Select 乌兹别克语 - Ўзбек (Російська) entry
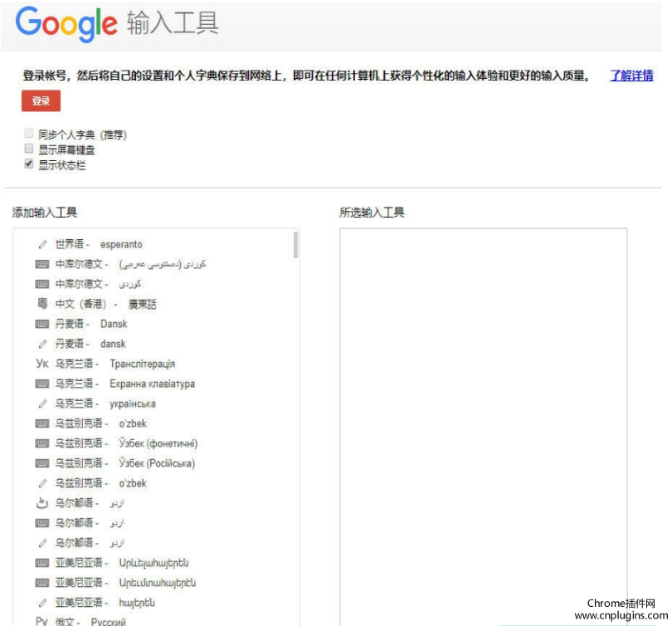The image size is (672, 626). (x=125, y=463)
